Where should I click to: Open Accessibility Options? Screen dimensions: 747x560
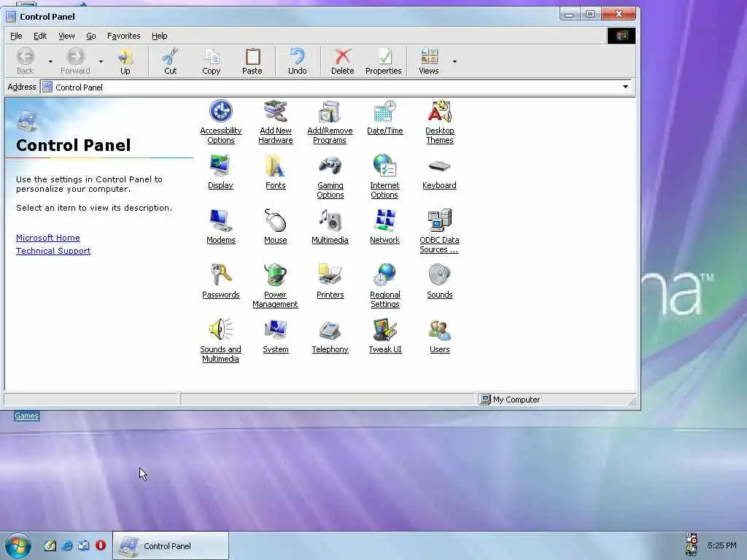click(x=220, y=122)
